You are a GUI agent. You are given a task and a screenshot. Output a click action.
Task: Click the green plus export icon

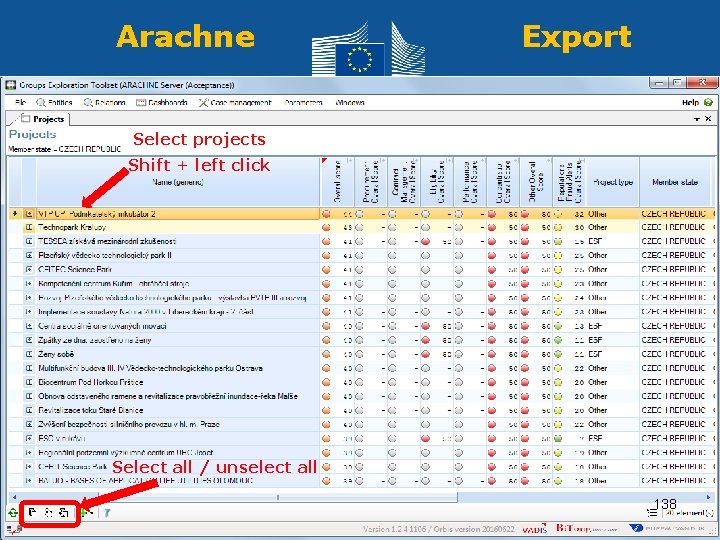pos(87,512)
